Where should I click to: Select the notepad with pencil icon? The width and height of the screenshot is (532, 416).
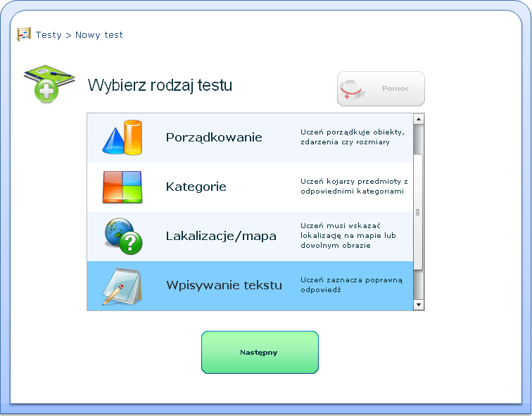(x=122, y=286)
